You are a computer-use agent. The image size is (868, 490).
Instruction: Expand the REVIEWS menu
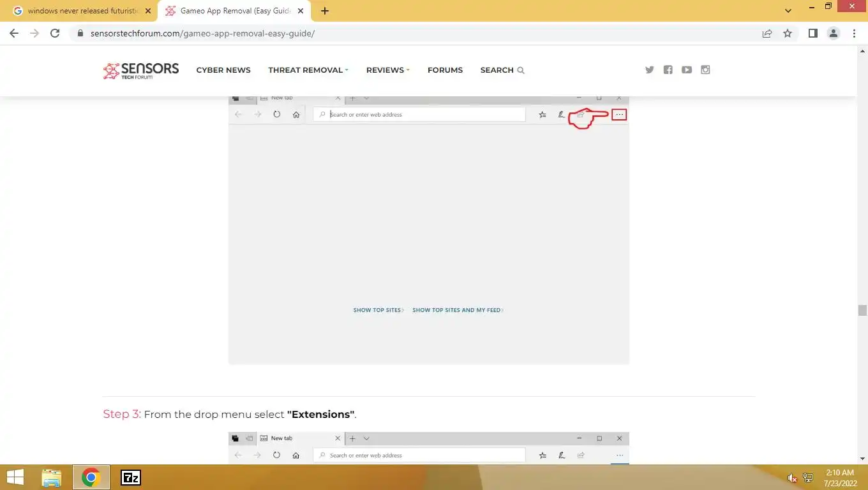tap(388, 70)
